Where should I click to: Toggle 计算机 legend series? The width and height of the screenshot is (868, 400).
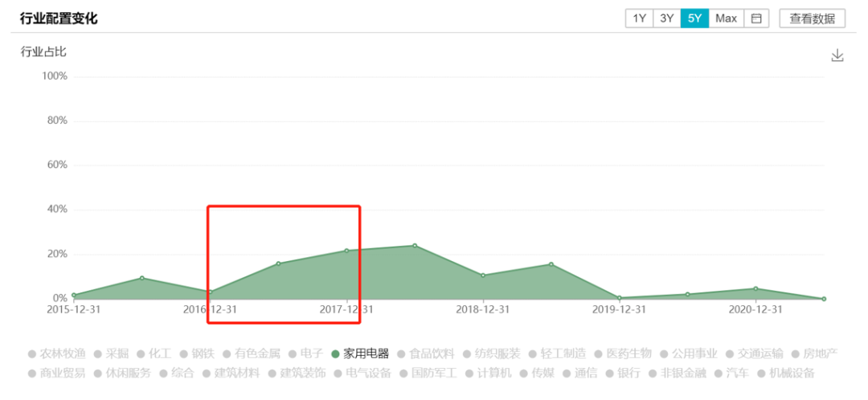tap(489, 373)
